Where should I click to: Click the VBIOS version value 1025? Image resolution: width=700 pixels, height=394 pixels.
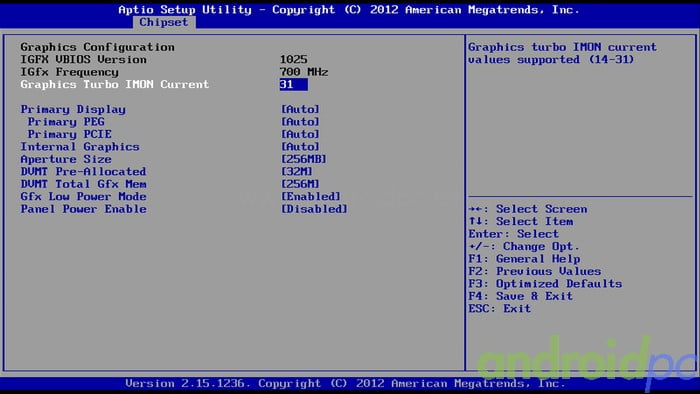click(x=294, y=60)
